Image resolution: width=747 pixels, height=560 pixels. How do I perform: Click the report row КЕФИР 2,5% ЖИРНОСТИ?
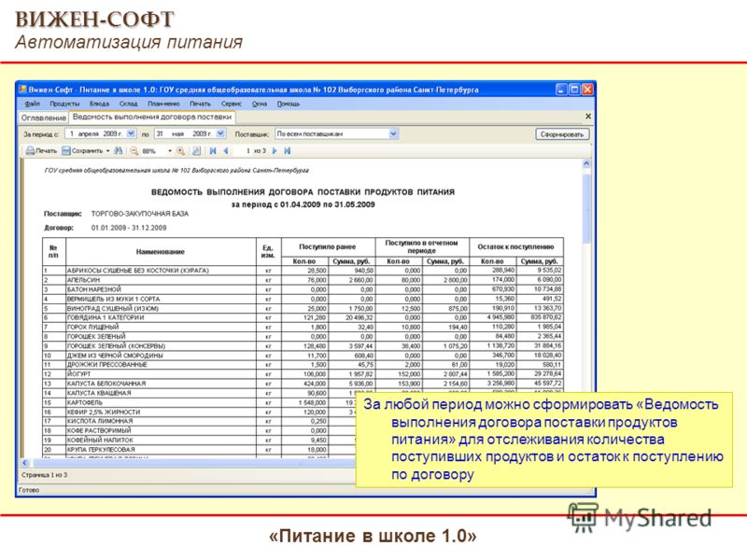pos(200,413)
